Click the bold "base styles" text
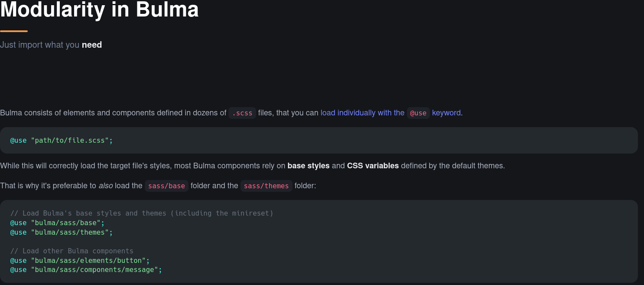This screenshot has height=285, width=644. (309, 166)
